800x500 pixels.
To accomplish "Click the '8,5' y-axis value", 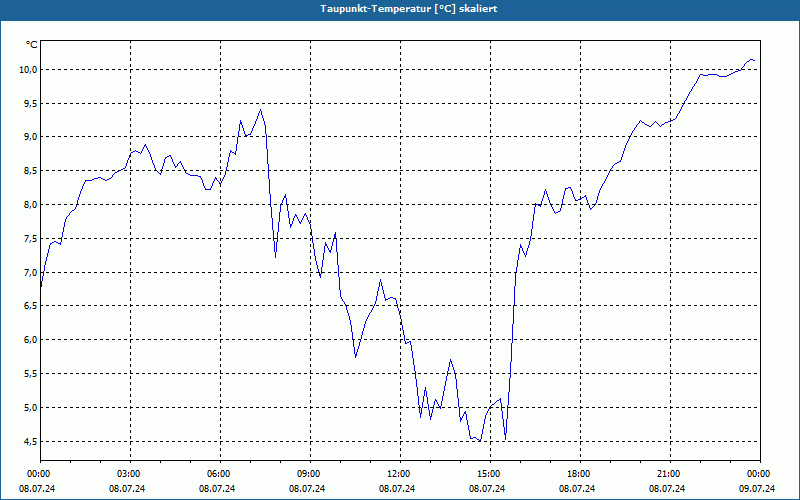I will (x=31, y=170).
